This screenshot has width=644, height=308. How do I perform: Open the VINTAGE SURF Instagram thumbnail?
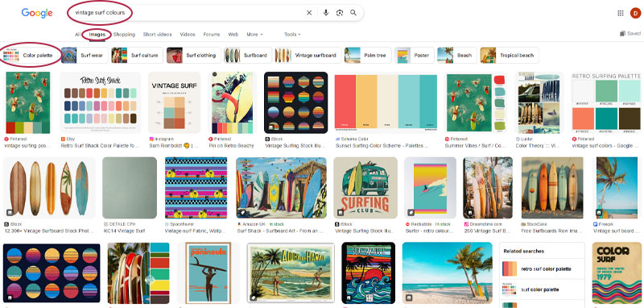point(174,103)
